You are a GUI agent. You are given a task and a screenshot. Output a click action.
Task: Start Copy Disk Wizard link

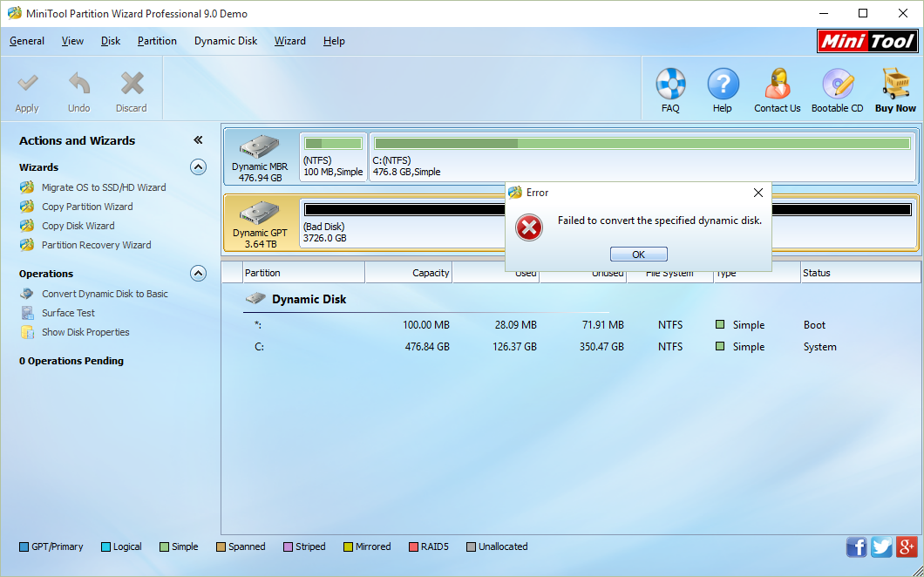coord(78,226)
